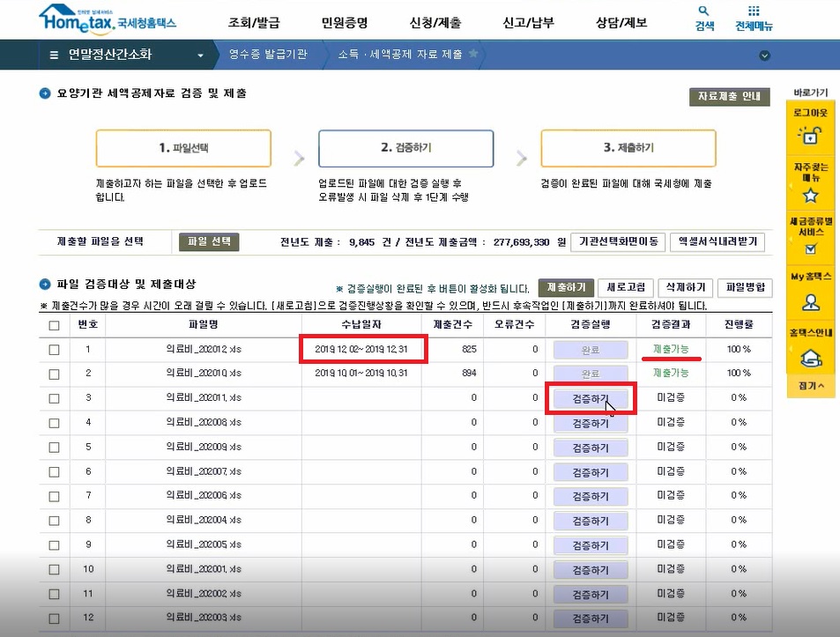This screenshot has width=840, height=637.
Task: Open My 홈택스 person icon
Action: [810, 301]
